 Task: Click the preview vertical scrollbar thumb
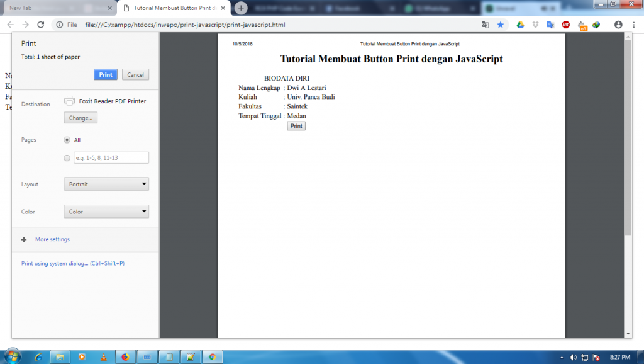(628, 137)
